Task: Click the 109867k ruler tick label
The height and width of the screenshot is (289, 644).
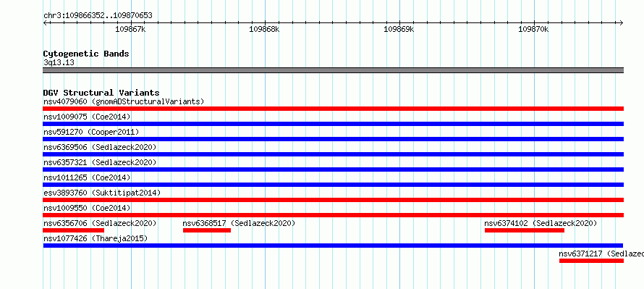Action: click(x=130, y=29)
